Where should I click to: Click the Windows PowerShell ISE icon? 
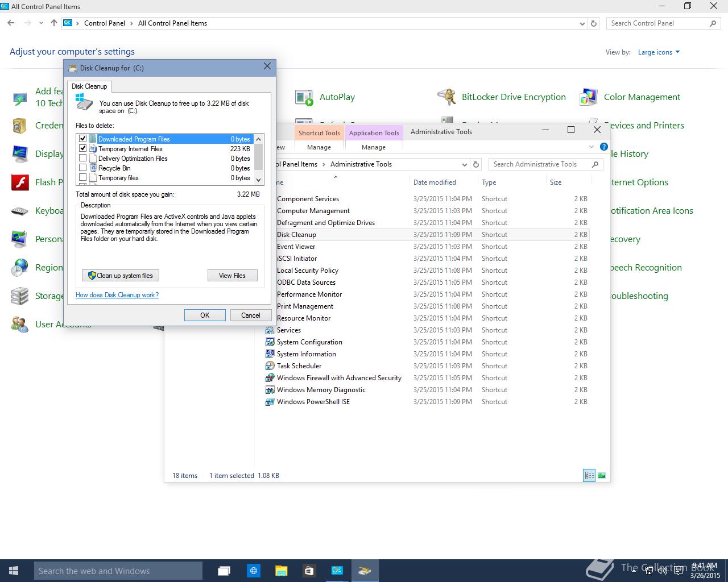[270, 402]
